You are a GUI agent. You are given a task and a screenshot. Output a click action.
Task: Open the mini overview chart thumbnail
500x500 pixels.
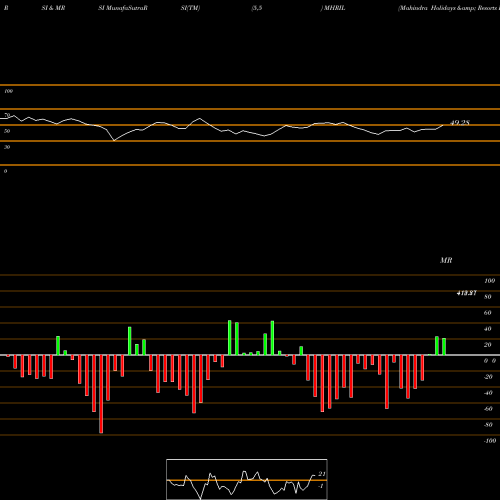pyautogui.click(x=247, y=479)
